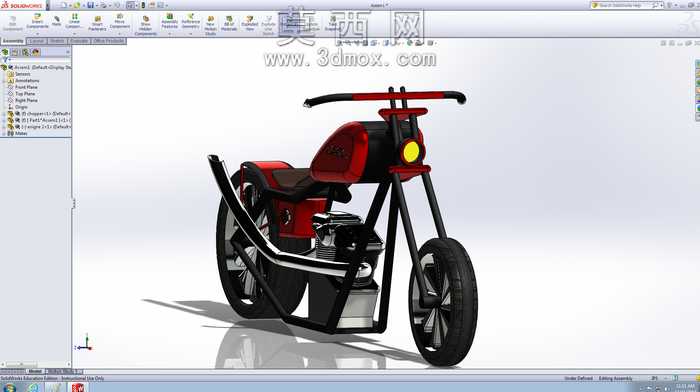Click the filter funnel icon in tree

5,60
